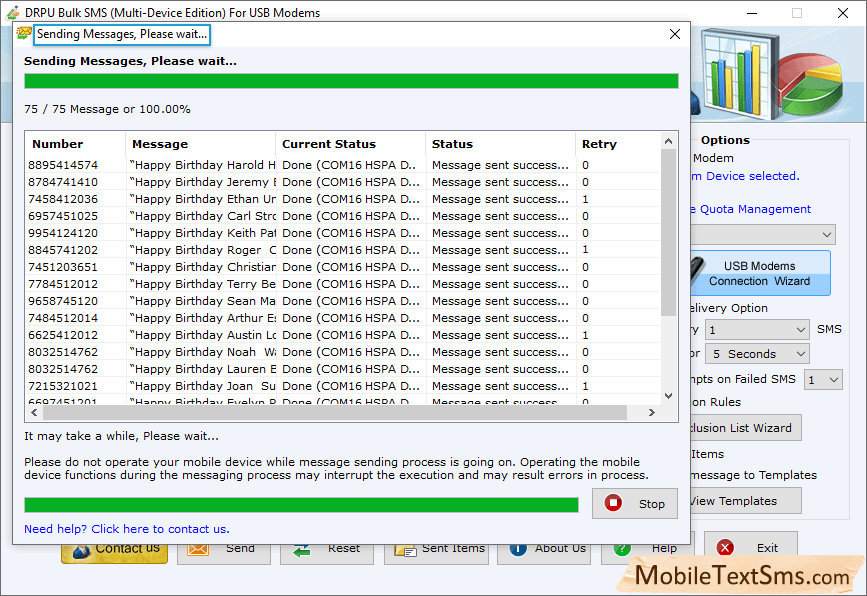The width and height of the screenshot is (867, 596).
Task: Click the Happy Birthday Christian message cell
Action: (x=201, y=267)
